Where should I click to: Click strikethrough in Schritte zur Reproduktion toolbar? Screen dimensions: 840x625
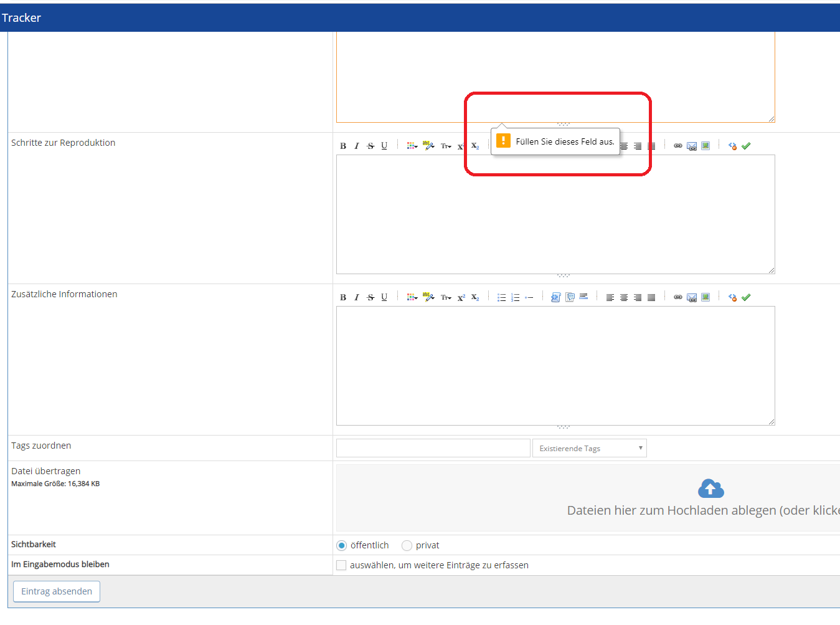click(x=370, y=146)
